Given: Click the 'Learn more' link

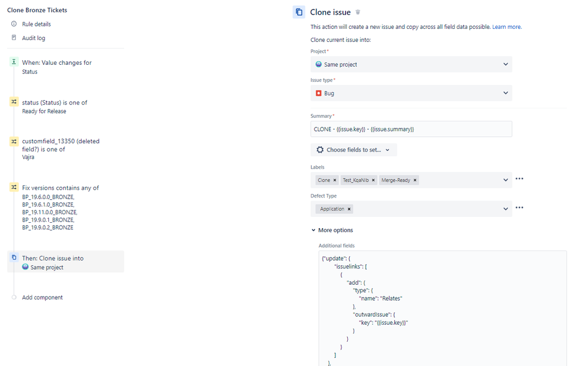Looking at the screenshot, I should click(506, 27).
